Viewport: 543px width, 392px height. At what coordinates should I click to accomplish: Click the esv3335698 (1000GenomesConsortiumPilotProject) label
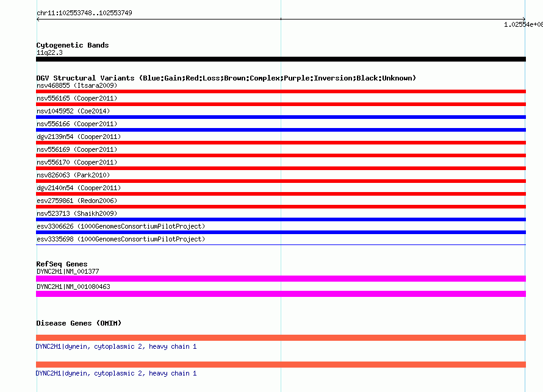(x=121, y=239)
